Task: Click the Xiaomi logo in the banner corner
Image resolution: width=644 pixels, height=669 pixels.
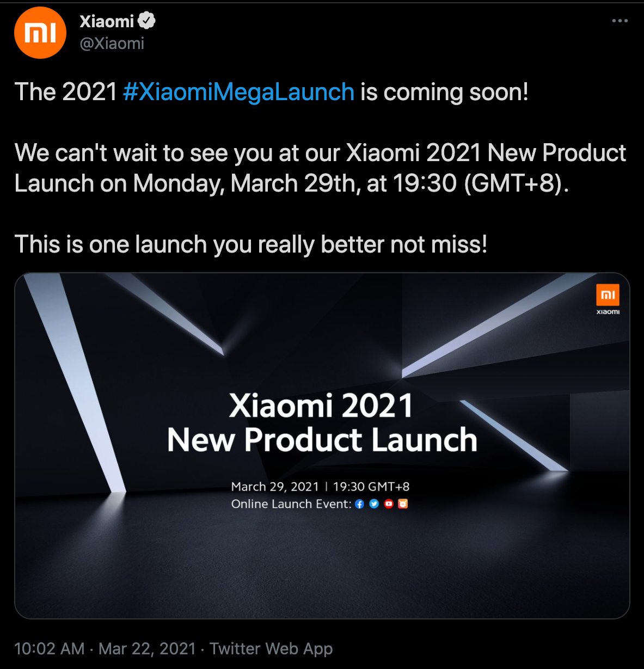Action: (x=608, y=299)
